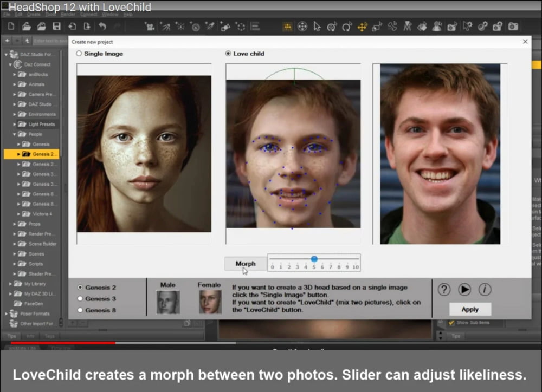Image resolution: width=542 pixels, height=392 pixels.
Task: Click the content library search field
Action: [50, 41]
